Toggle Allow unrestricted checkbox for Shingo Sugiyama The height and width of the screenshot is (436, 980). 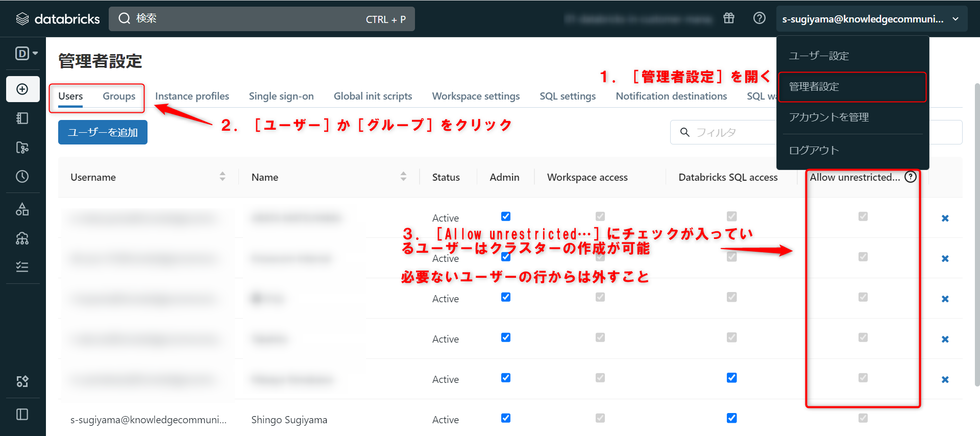point(863,418)
